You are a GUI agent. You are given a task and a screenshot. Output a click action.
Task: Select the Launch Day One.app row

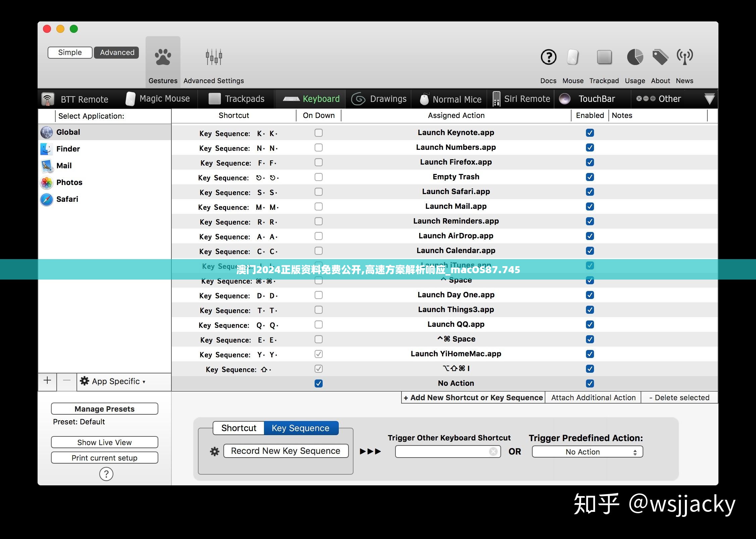tap(444, 295)
